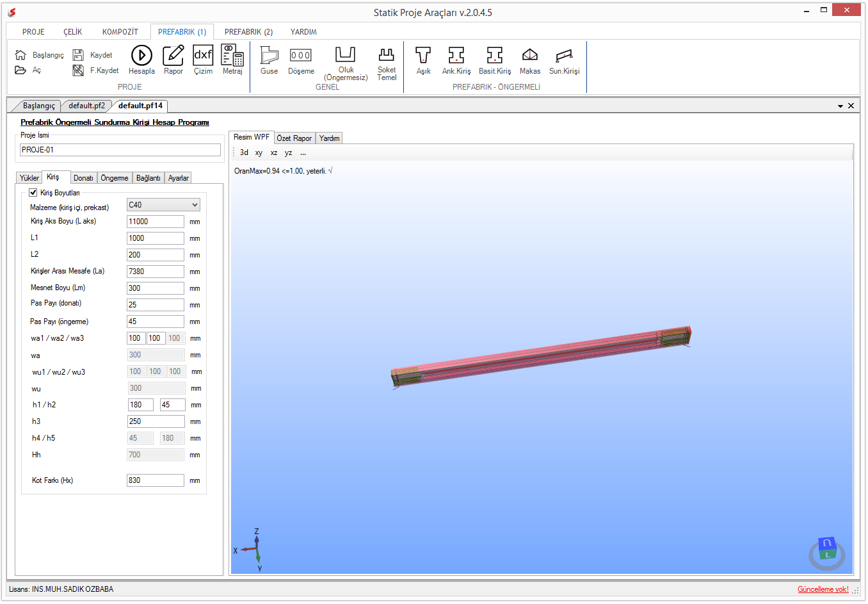Select Aşık purlin tool
Image resolution: width=868 pixels, height=604 pixels.
[423, 60]
